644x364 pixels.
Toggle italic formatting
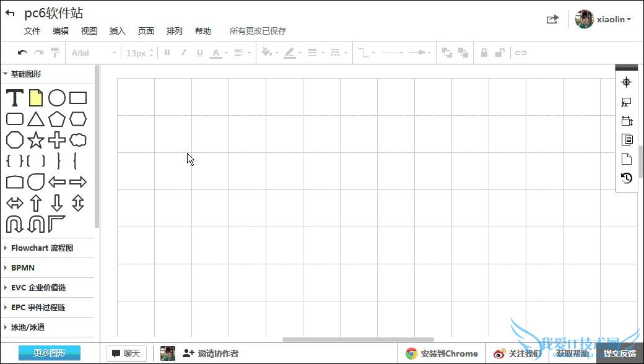[183, 53]
